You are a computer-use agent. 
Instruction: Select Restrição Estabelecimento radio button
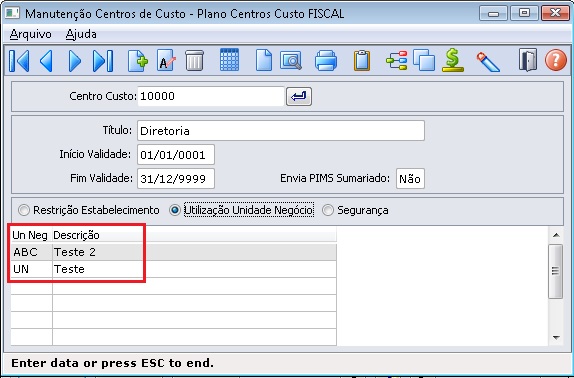coord(24,210)
